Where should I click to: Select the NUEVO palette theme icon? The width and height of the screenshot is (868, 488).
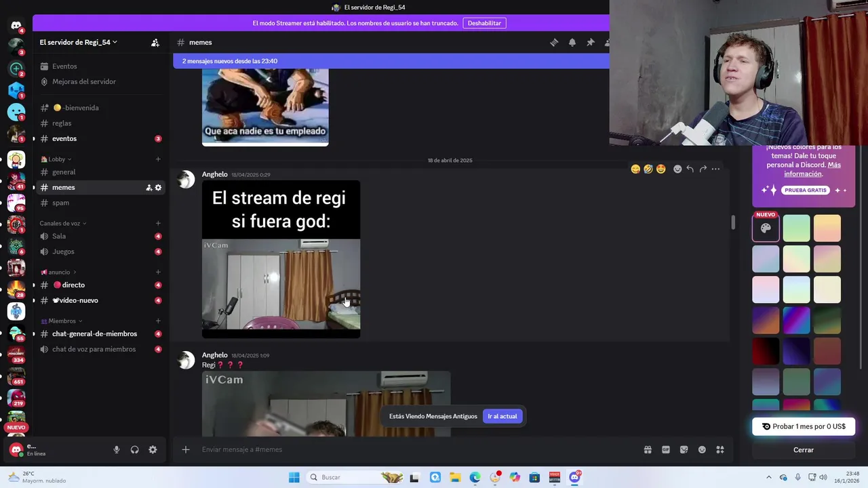(x=766, y=228)
